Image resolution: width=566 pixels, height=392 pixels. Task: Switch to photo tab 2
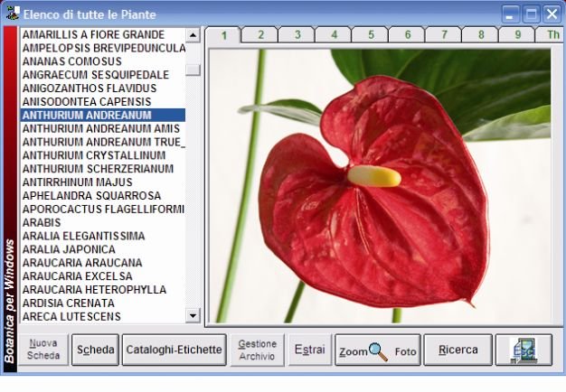pyautogui.click(x=260, y=35)
